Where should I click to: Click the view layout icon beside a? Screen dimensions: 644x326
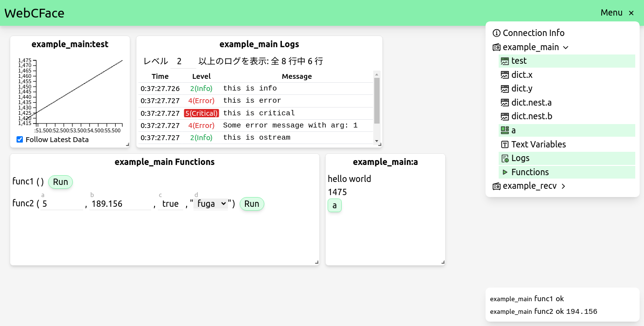tap(505, 130)
